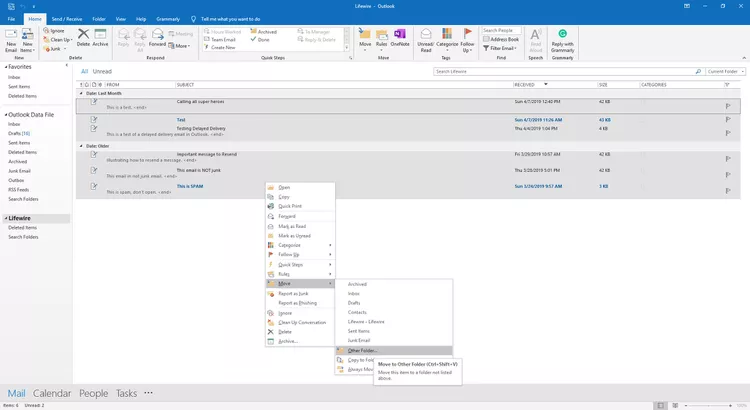Click the Tell me lightbulb icon
750x410 pixels.
pos(193,19)
